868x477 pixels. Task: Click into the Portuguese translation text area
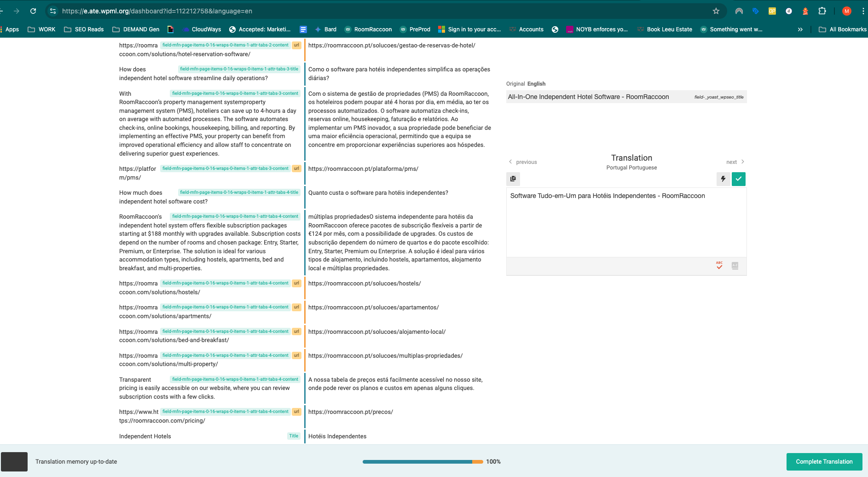626,222
